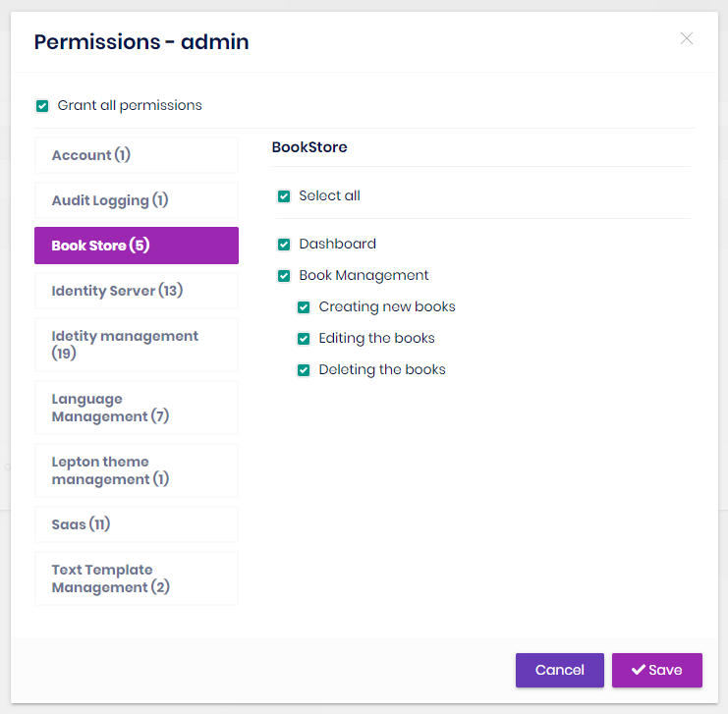Toggle the Dashboard permission checkbox
This screenshot has width=728, height=714.
coord(284,245)
